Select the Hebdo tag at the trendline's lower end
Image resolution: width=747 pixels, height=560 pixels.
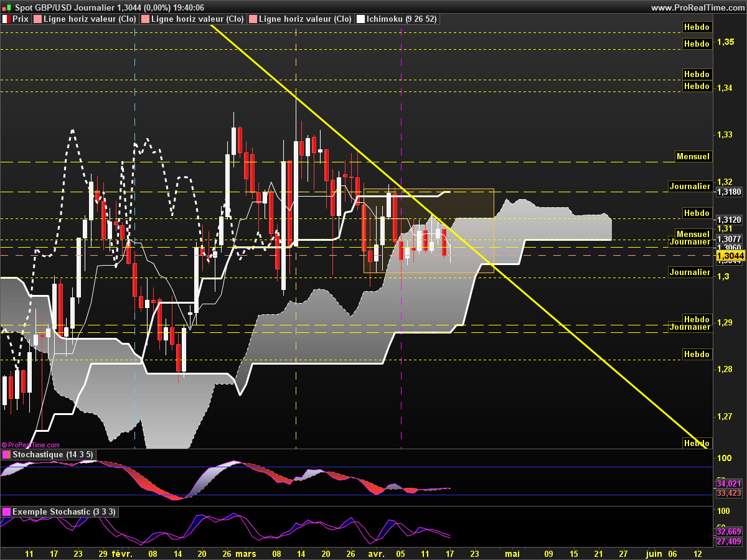click(697, 443)
